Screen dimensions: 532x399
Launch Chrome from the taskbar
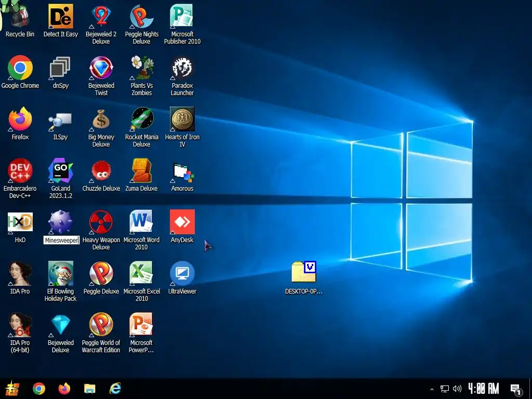(39, 389)
